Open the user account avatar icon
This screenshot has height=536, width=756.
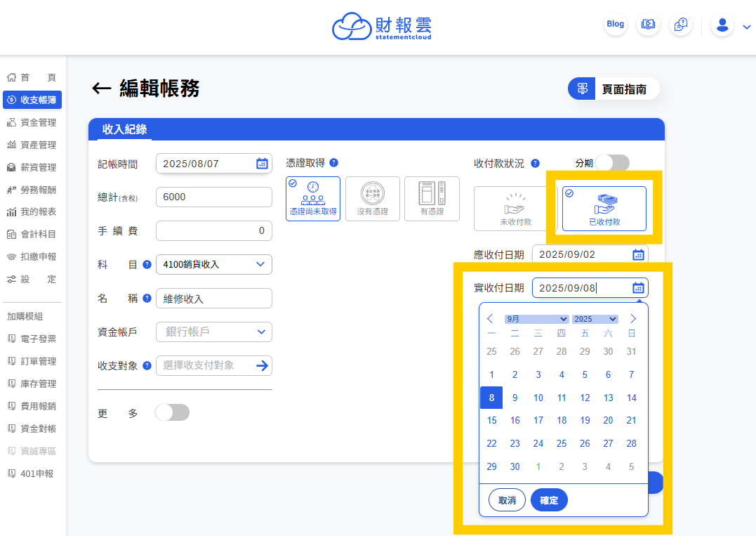pos(722,26)
